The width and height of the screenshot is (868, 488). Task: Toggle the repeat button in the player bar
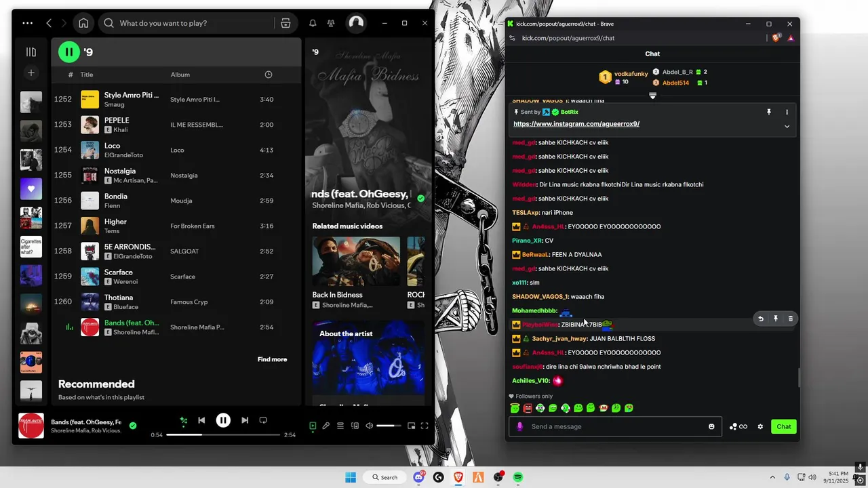coord(263,420)
